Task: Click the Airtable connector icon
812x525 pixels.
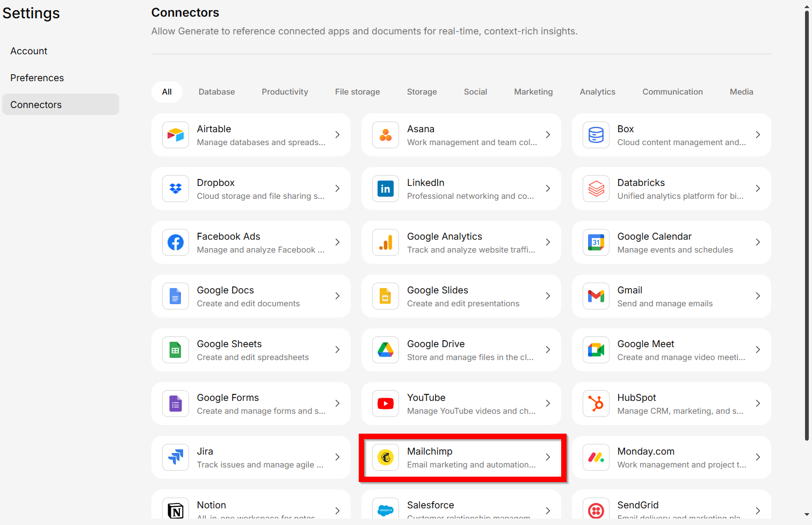Action: point(176,135)
